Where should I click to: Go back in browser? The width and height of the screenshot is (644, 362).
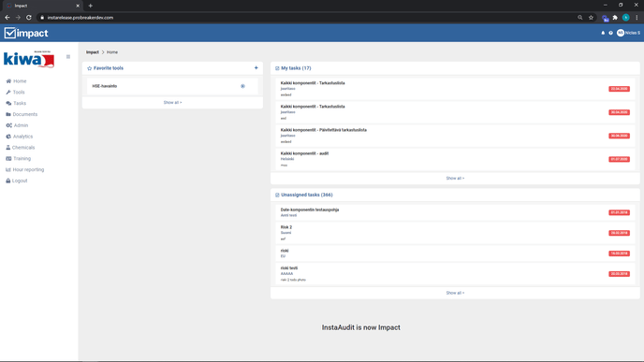(7, 18)
